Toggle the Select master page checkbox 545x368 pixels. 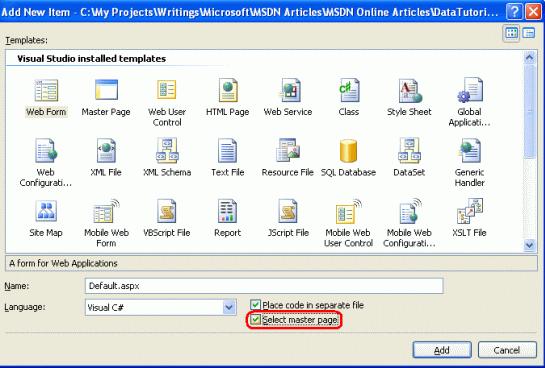click(x=255, y=320)
